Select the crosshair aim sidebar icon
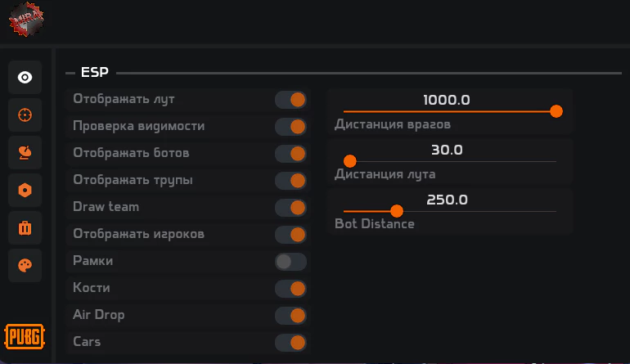 pyautogui.click(x=25, y=115)
